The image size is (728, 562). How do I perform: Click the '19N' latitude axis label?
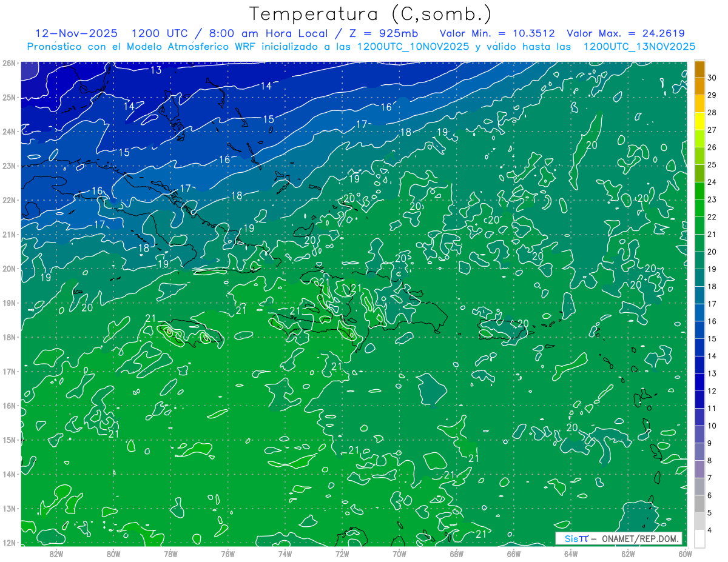8,303
